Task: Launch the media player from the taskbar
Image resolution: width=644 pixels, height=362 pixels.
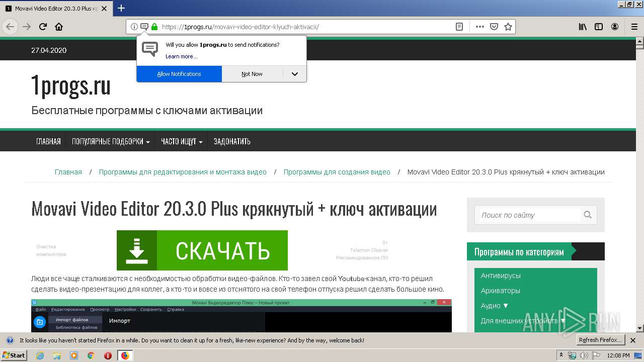Action: tap(74, 355)
